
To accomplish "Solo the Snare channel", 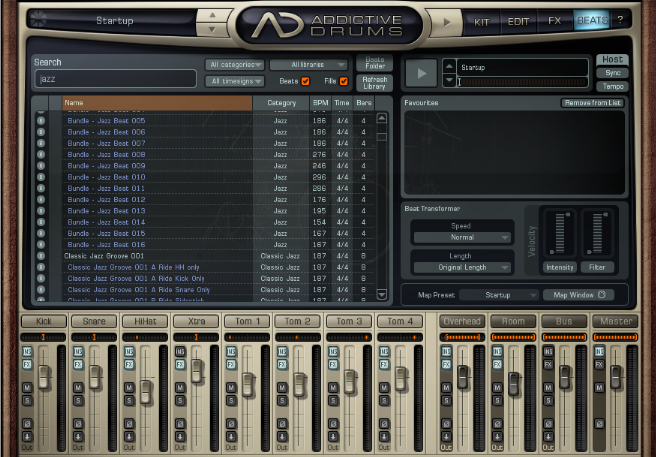I will coord(78,401).
